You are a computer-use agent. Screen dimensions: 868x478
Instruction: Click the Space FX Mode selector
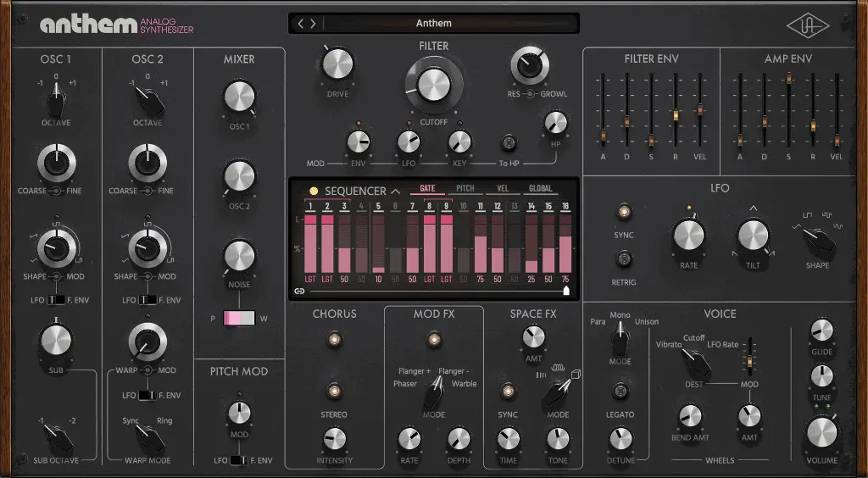(x=558, y=392)
